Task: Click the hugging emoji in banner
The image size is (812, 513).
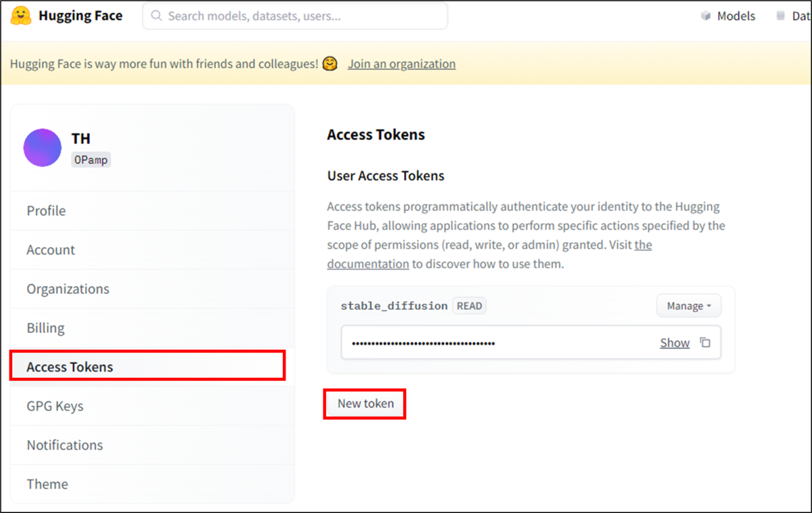Action: point(330,64)
